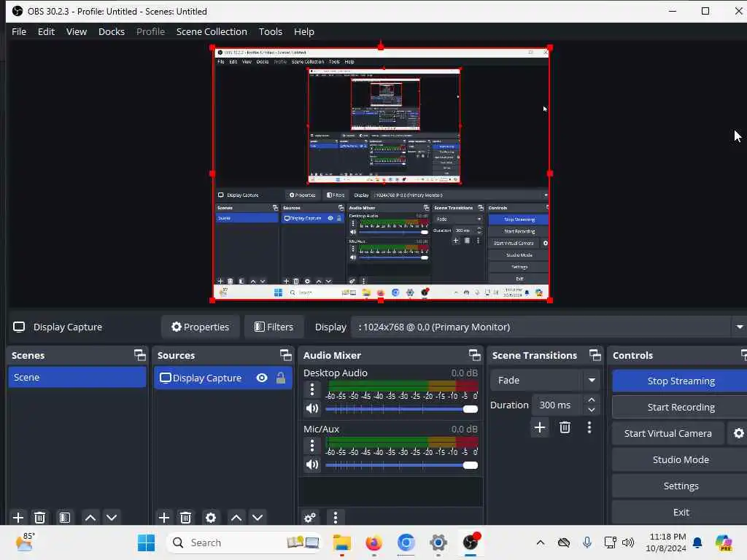Click the Windows Start button
The image size is (747, 560).
(x=146, y=542)
